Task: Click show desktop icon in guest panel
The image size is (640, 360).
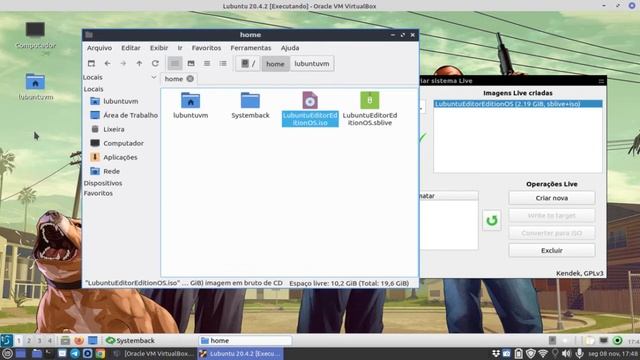Action: 93,340
